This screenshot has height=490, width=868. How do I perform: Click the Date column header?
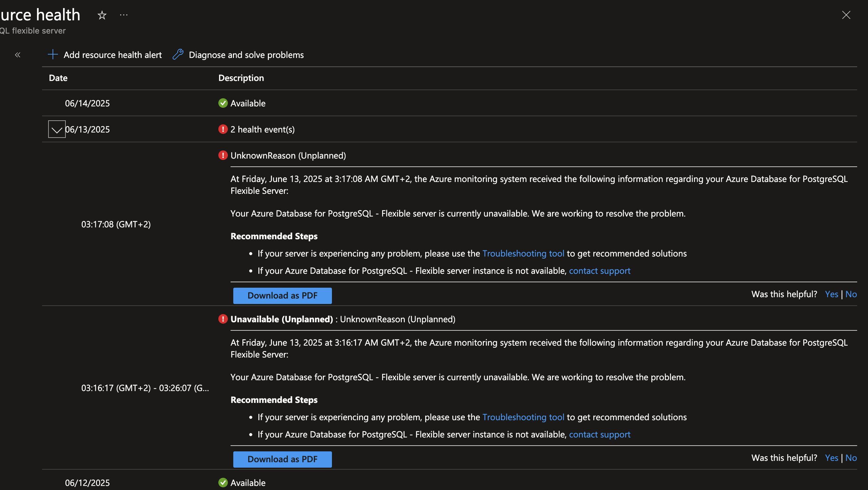tap(58, 78)
